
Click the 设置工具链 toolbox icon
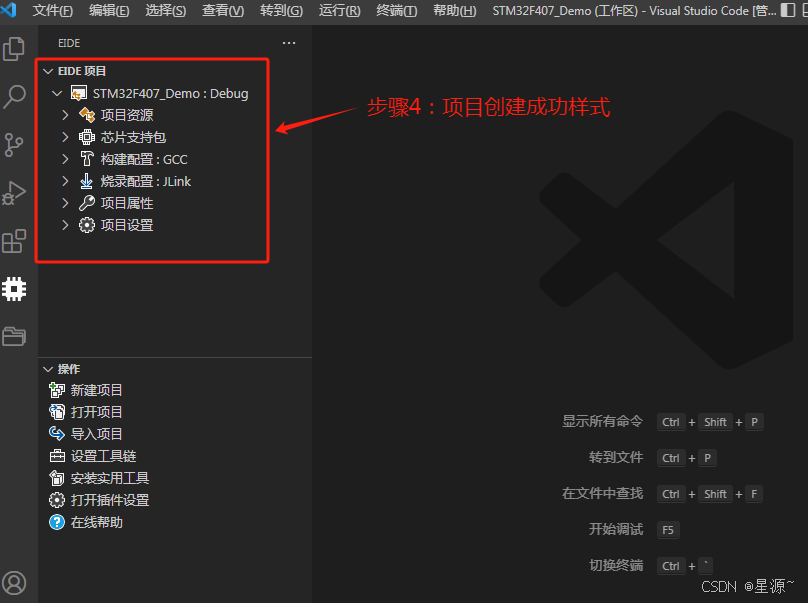57,456
